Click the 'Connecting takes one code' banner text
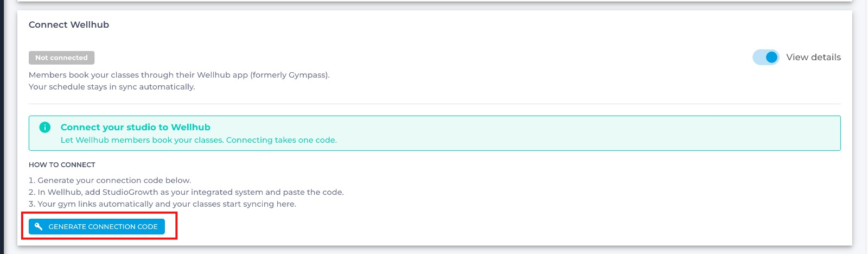The image size is (868, 254). pos(282,140)
